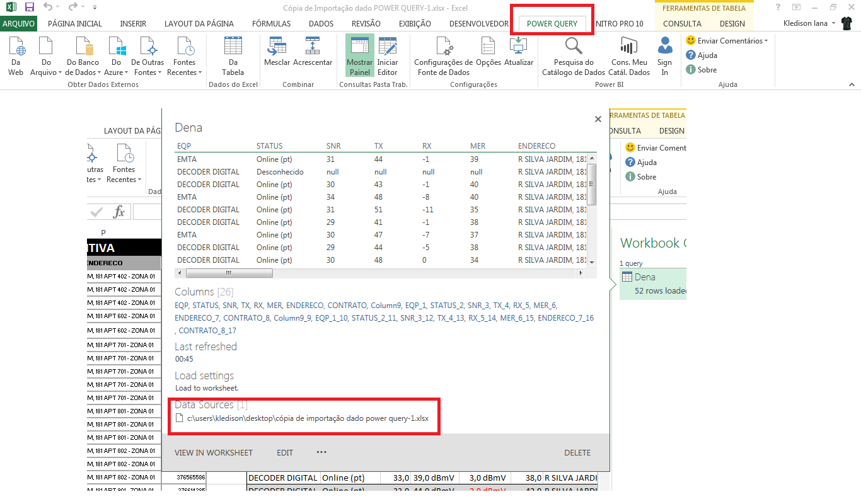Select the POWER QUERY tab

(552, 23)
